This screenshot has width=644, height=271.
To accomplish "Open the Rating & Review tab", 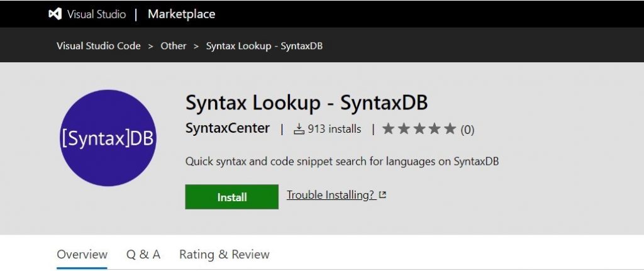I will pos(225,255).
